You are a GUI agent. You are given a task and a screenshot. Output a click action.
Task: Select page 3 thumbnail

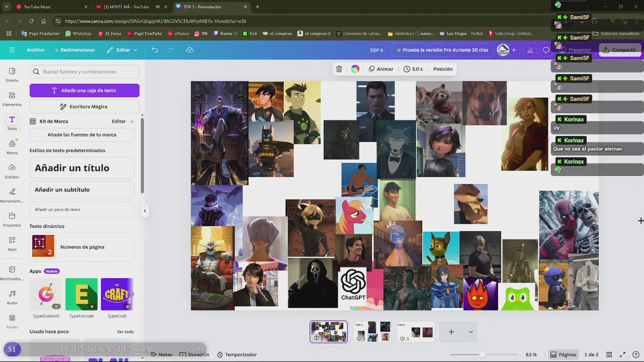pyautogui.click(x=416, y=332)
